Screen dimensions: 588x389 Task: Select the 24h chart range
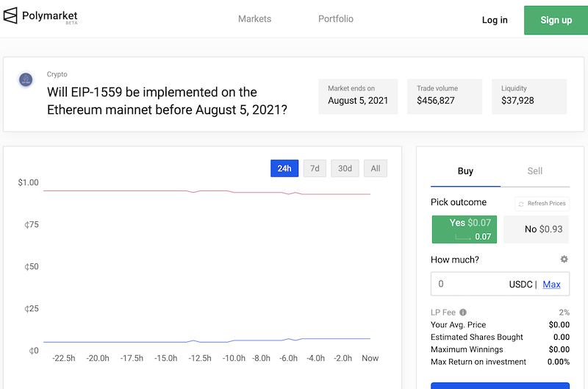(284, 168)
